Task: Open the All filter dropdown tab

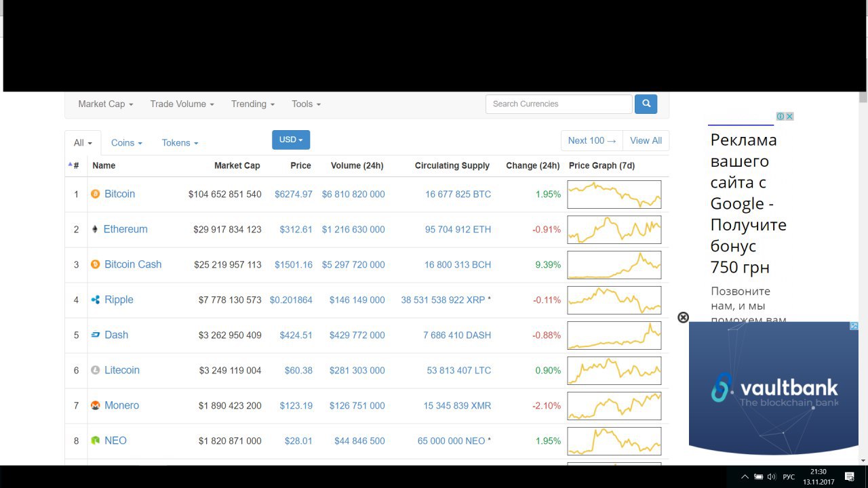Action: 83,142
